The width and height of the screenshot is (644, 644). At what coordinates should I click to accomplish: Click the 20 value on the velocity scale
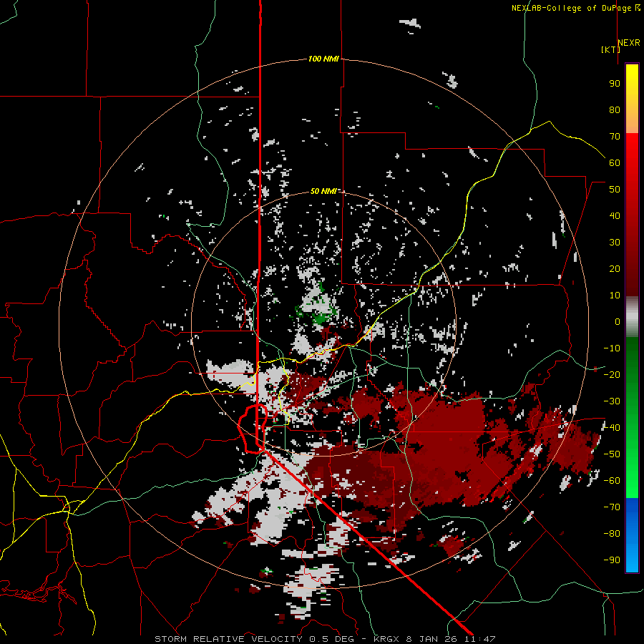click(x=615, y=268)
